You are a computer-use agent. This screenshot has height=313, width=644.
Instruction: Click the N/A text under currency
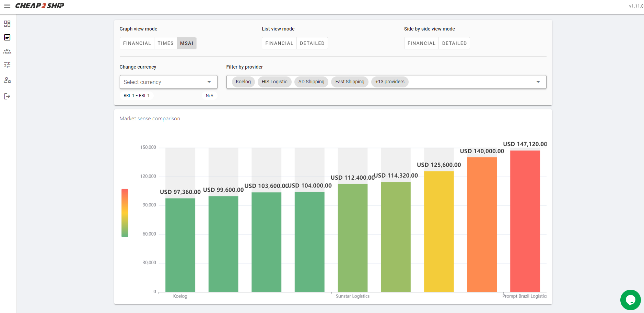point(210,96)
